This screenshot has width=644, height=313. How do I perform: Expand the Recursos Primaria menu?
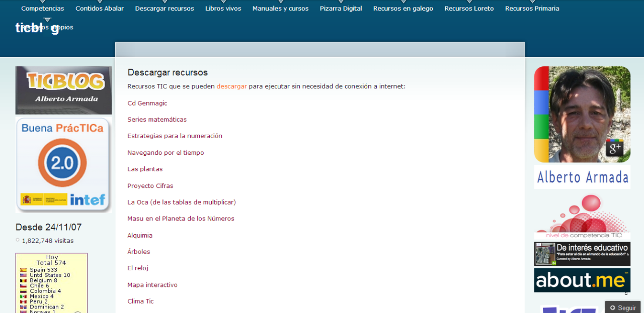click(532, 9)
